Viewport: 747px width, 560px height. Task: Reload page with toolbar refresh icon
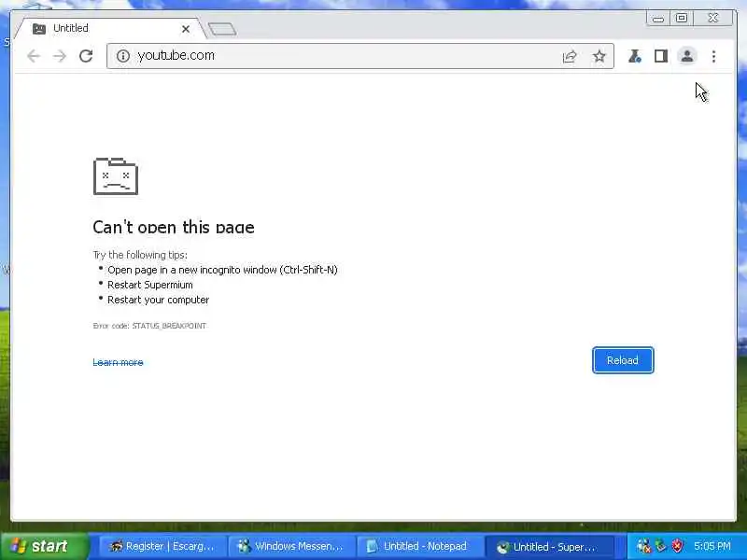pyautogui.click(x=86, y=56)
